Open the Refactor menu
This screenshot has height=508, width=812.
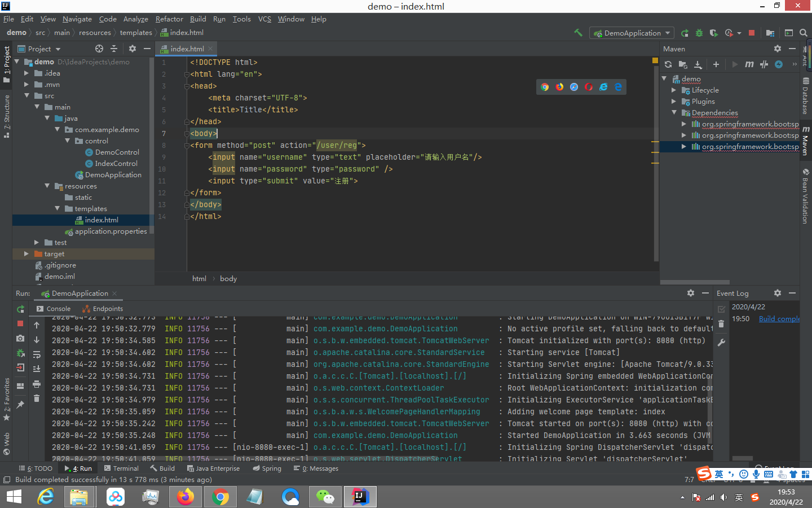point(169,19)
